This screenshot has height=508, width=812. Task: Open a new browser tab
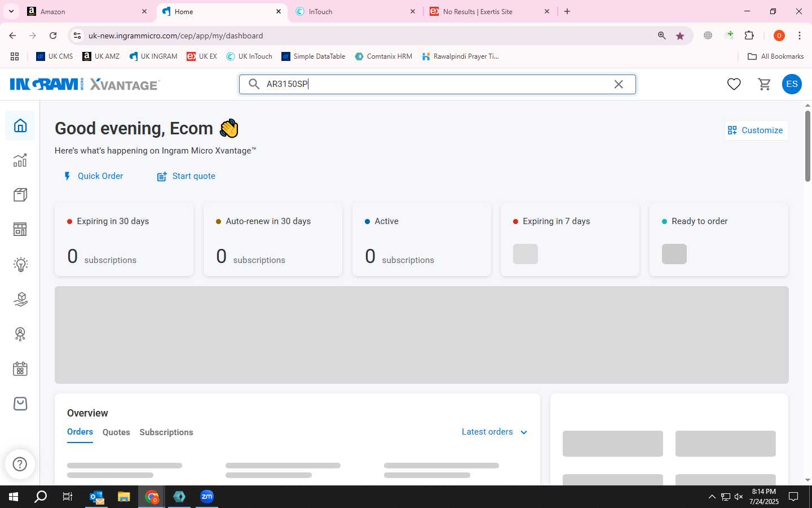tap(567, 11)
